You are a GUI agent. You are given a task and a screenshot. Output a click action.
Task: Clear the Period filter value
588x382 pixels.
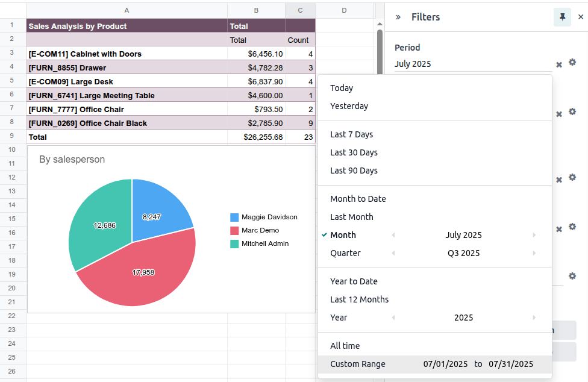point(558,64)
